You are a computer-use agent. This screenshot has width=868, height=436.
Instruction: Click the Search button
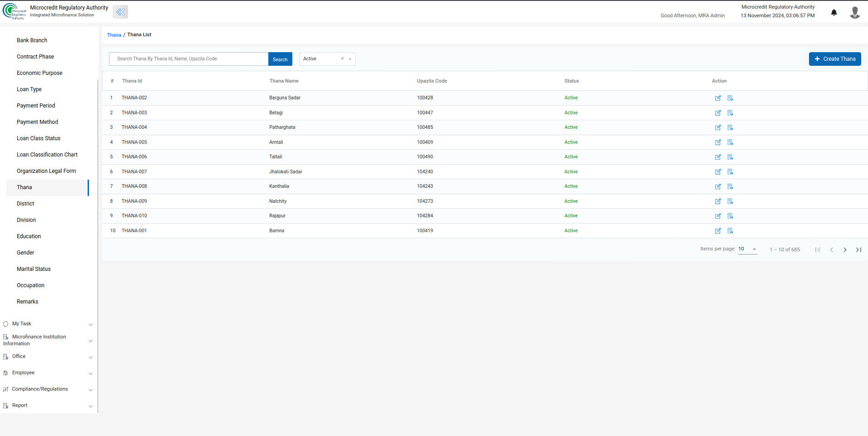tap(280, 59)
